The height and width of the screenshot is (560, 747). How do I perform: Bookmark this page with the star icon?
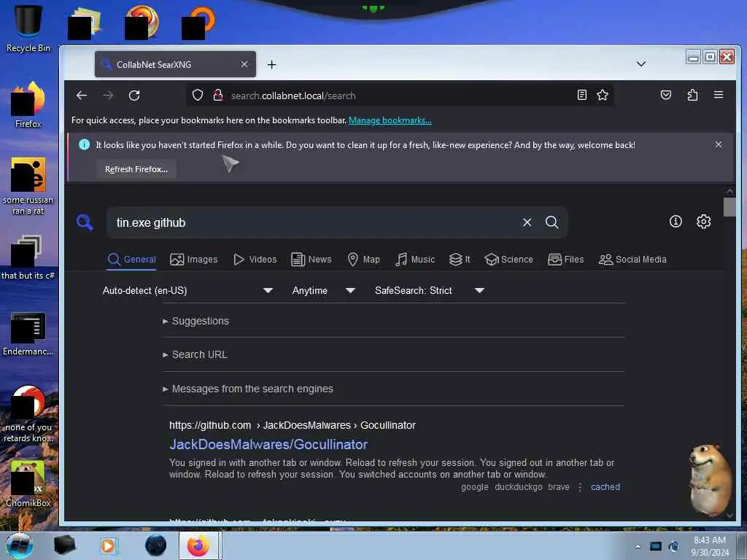[603, 95]
